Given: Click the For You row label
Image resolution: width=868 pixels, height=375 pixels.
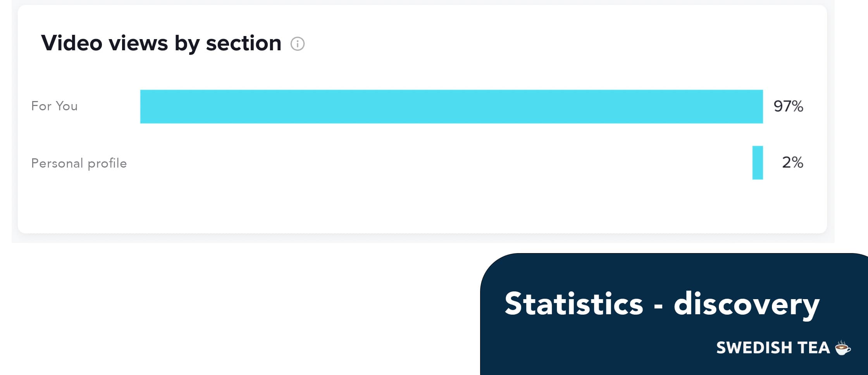Looking at the screenshot, I should click(x=54, y=106).
